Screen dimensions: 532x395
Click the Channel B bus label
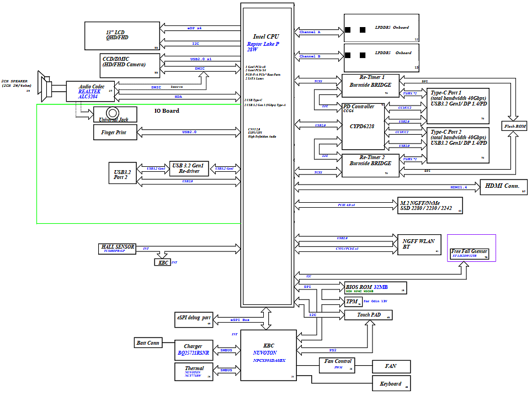[310, 56]
